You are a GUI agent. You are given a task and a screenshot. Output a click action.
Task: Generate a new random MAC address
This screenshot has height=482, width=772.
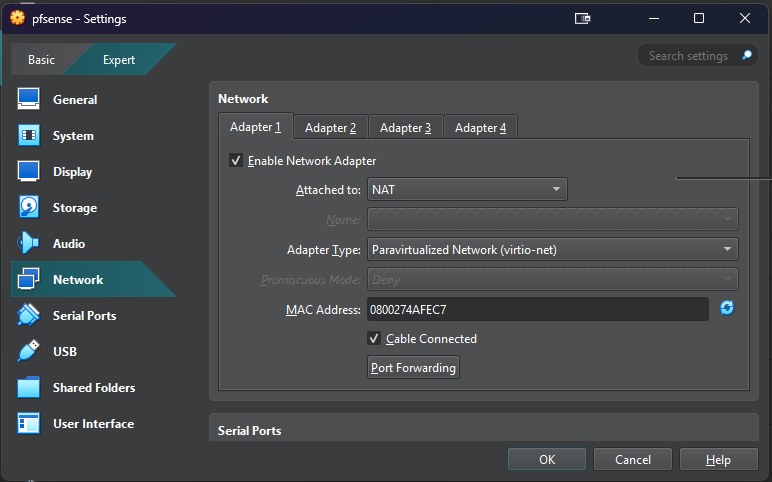(x=727, y=308)
